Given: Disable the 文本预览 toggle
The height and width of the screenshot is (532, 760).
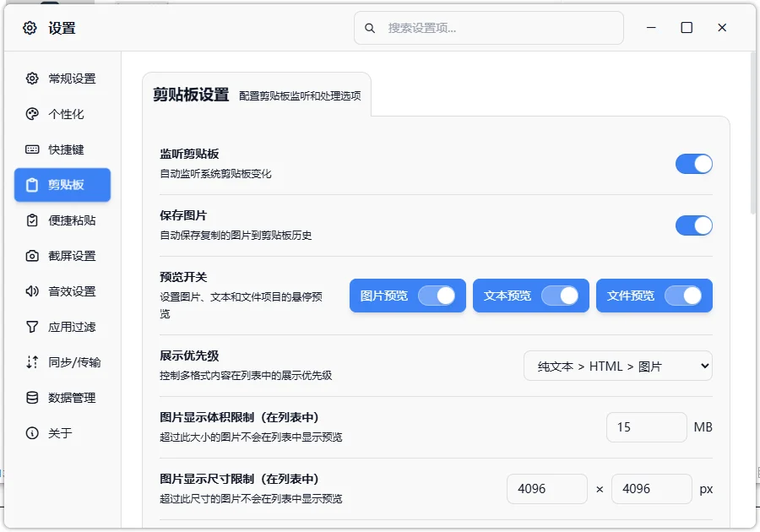Looking at the screenshot, I should click(x=560, y=296).
